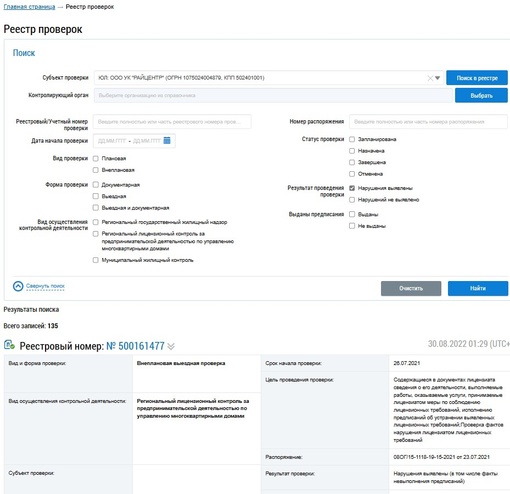Open the date range calendar icon

pyautogui.click(x=167, y=141)
